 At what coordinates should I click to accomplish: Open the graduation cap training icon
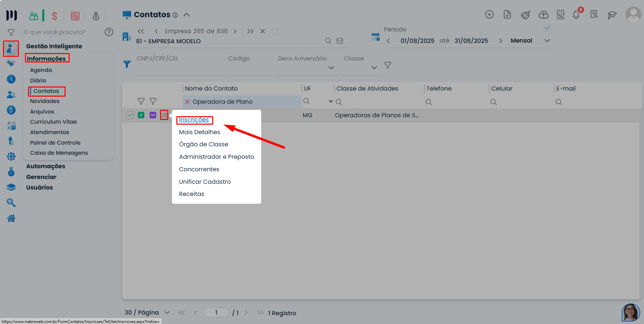pyautogui.click(x=612, y=15)
